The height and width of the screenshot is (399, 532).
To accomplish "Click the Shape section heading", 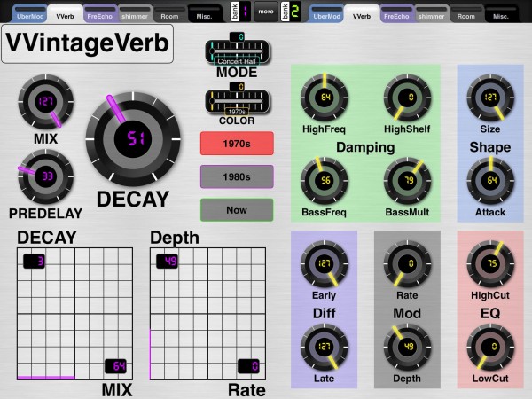I will coord(490,147).
